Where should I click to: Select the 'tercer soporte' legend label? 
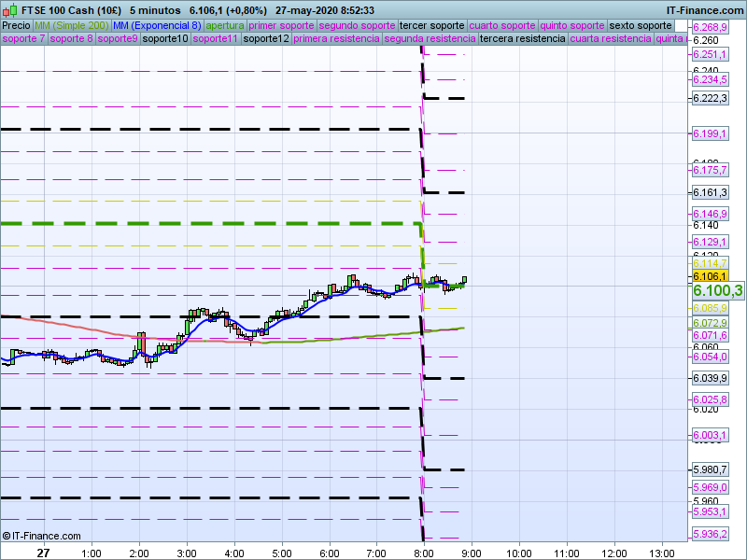pyautogui.click(x=430, y=25)
